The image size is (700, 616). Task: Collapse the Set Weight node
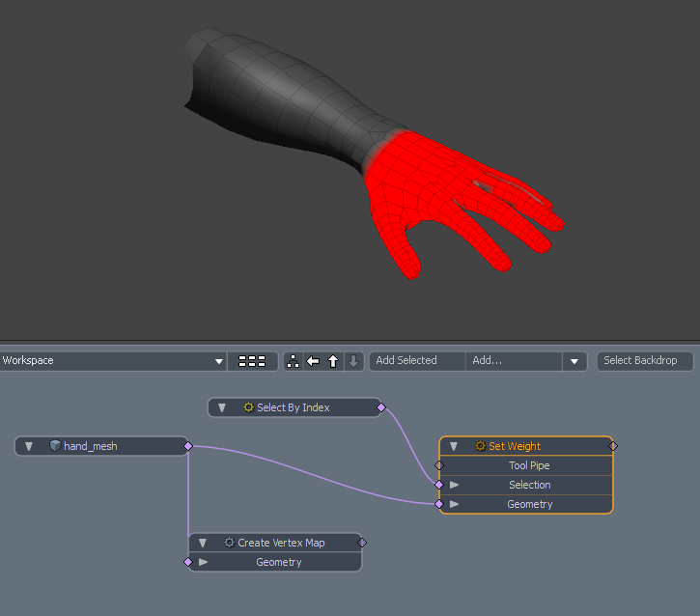click(x=454, y=446)
